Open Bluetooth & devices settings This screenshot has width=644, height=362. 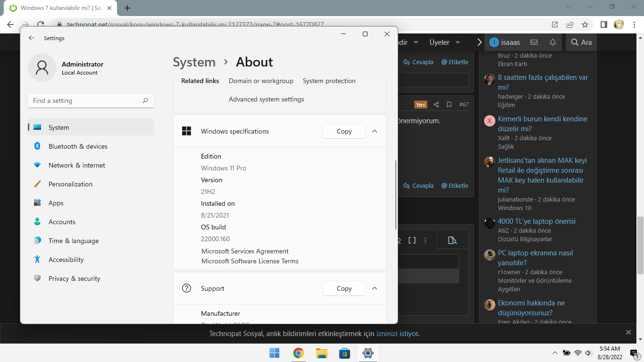tap(91, 146)
